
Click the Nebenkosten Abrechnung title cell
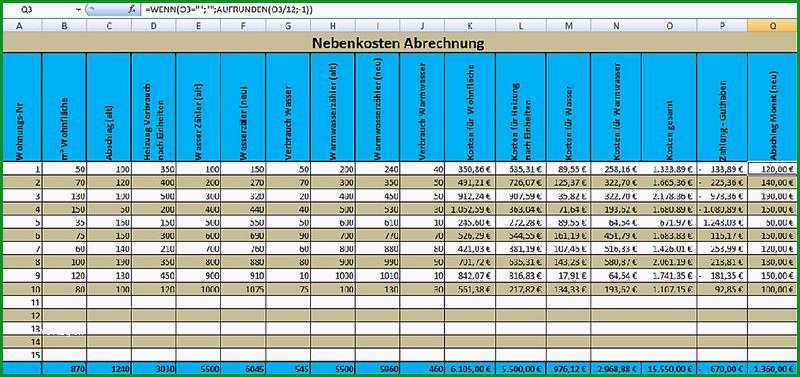click(400, 43)
